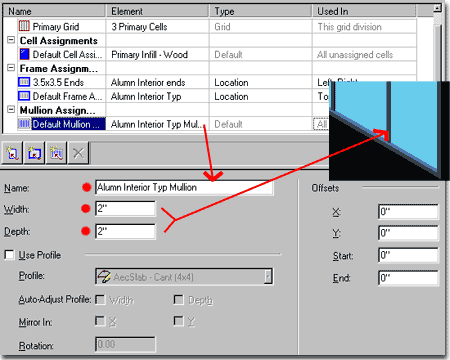Click 'Alumn Interior Typ Mul..' element cell
This screenshot has height=360, width=450.
pos(157,124)
